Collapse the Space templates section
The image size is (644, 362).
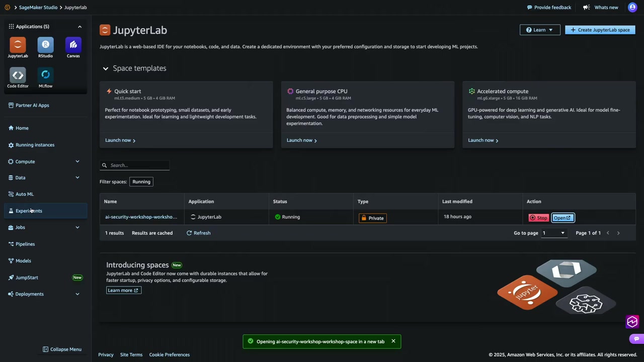[106, 68]
